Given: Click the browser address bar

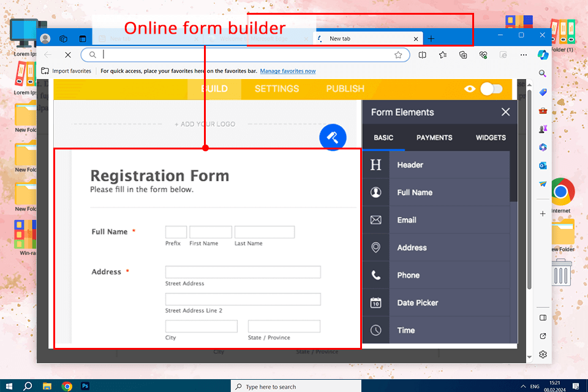Looking at the screenshot, I should 246,55.
